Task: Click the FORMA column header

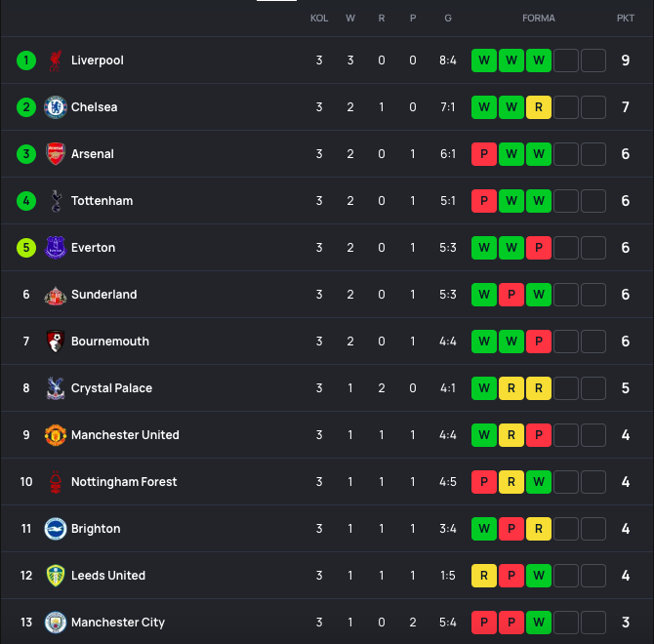Action: click(x=539, y=19)
